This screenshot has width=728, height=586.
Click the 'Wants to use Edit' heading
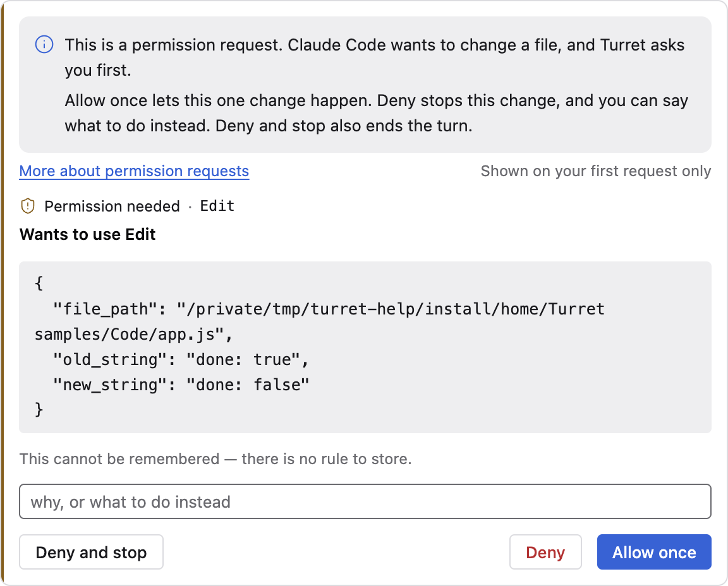(x=87, y=234)
